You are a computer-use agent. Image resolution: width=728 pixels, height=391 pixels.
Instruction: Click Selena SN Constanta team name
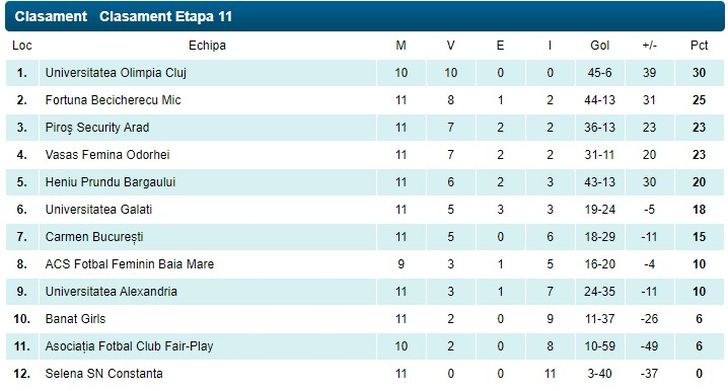point(104,374)
